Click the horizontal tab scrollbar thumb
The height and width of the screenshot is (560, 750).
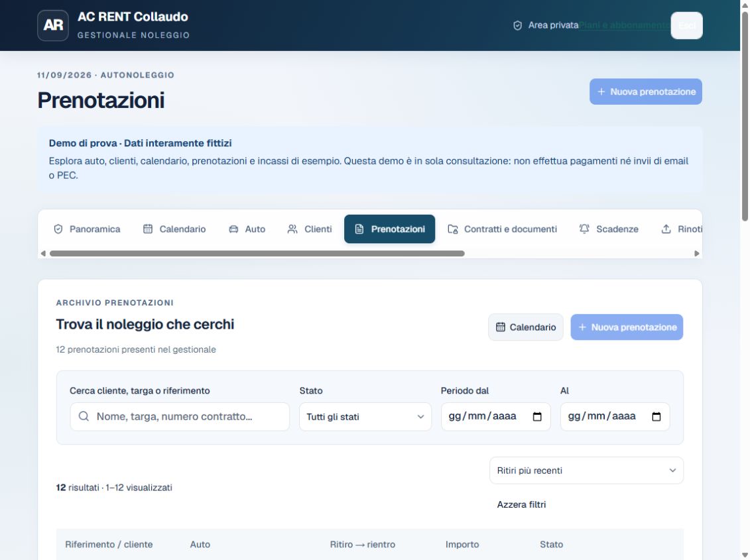[257, 253]
